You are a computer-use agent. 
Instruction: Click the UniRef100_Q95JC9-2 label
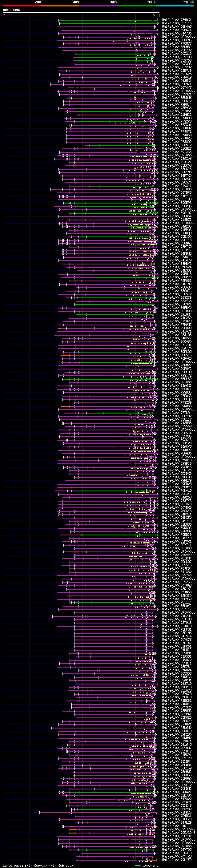pyautogui.click(x=179, y=829)
